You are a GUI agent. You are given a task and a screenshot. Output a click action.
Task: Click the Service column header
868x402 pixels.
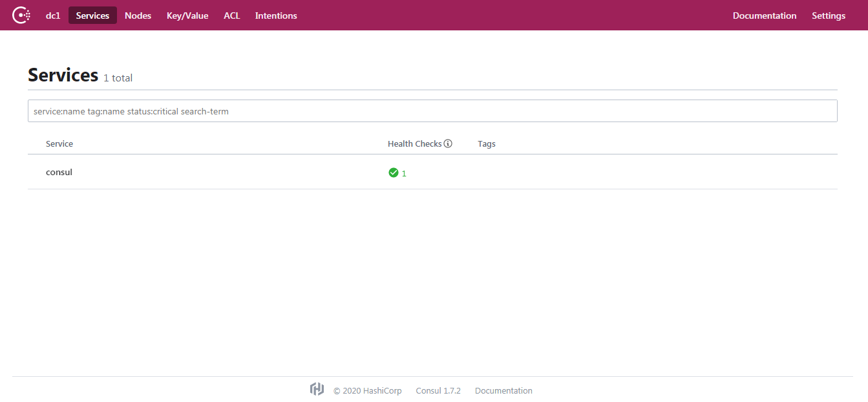(x=59, y=143)
